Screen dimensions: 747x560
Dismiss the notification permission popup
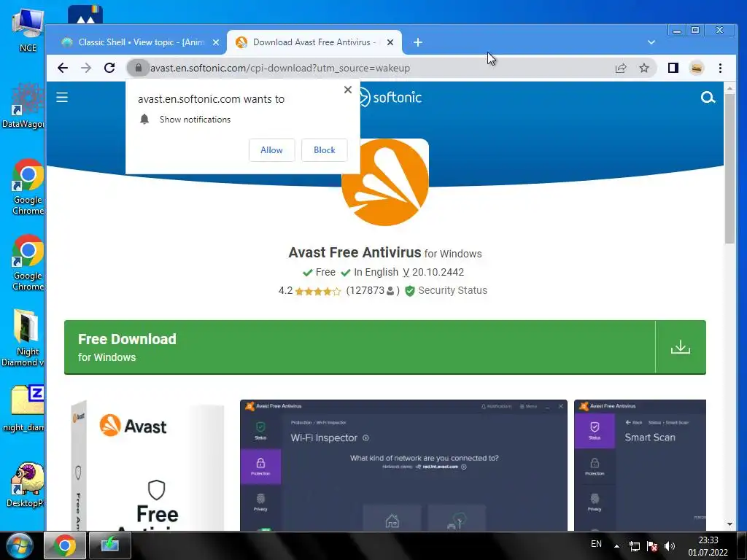(x=348, y=90)
